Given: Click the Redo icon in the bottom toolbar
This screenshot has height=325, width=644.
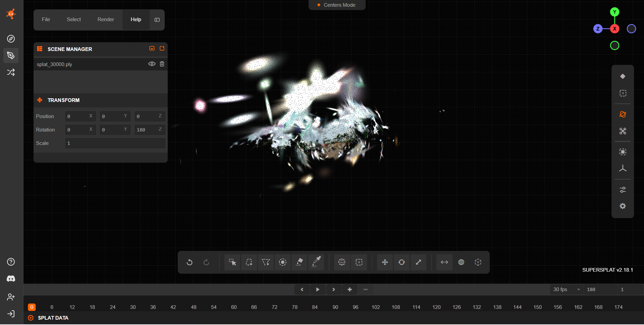Looking at the screenshot, I should click(x=206, y=262).
